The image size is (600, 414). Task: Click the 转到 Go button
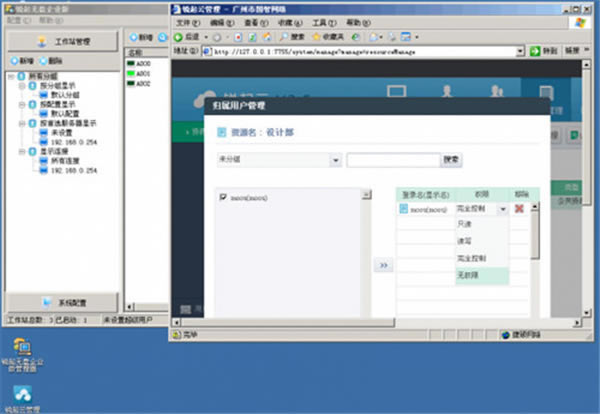pos(544,51)
